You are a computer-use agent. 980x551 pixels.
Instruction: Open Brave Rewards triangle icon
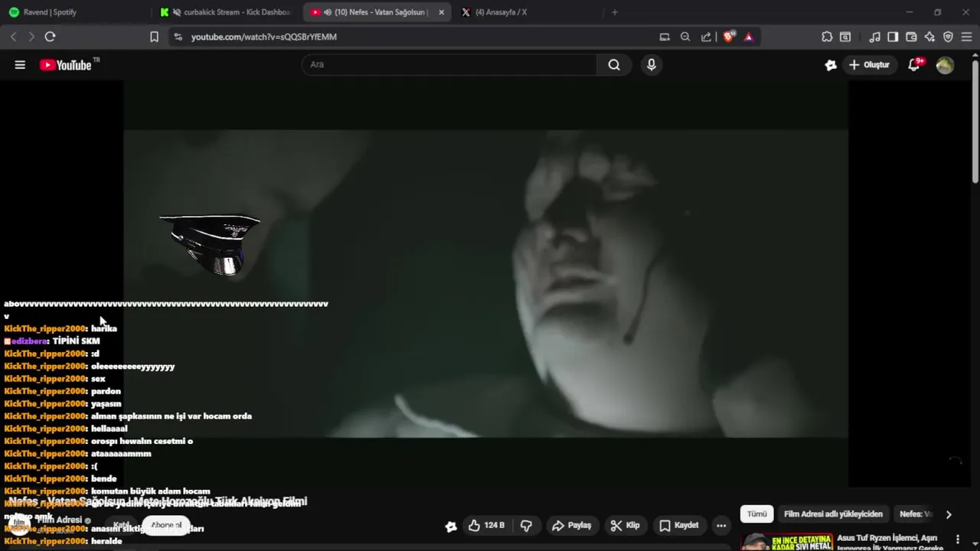pos(749,37)
